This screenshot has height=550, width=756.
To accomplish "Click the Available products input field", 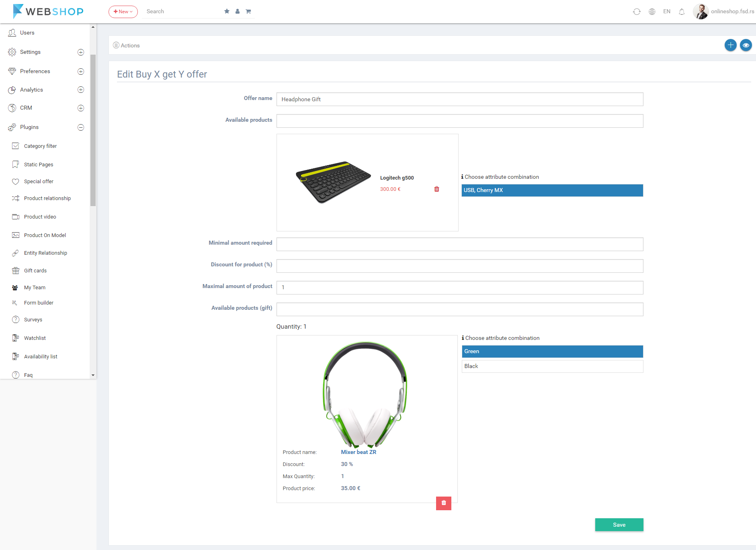I will (x=460, y=121).
